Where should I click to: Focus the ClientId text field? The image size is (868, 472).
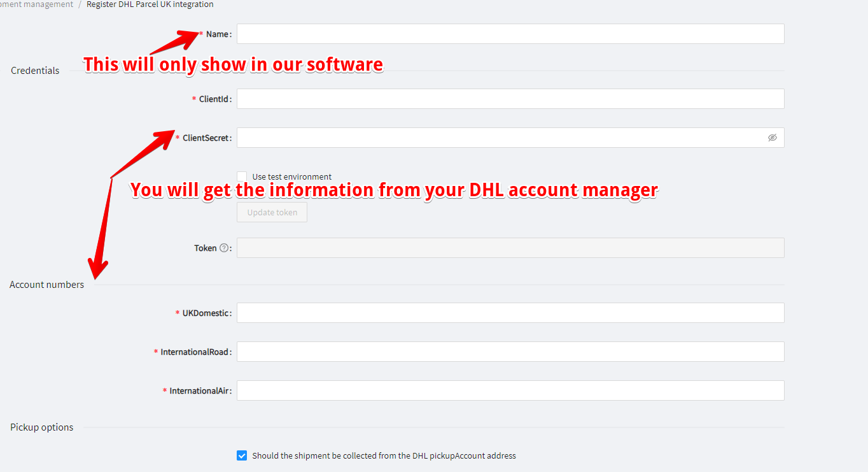(x=510, y=99)
